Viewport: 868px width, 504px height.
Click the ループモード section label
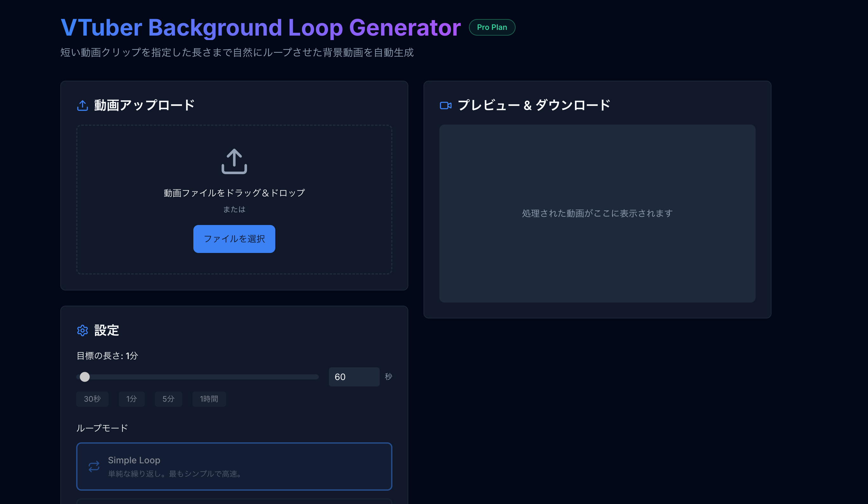(102, 427)
